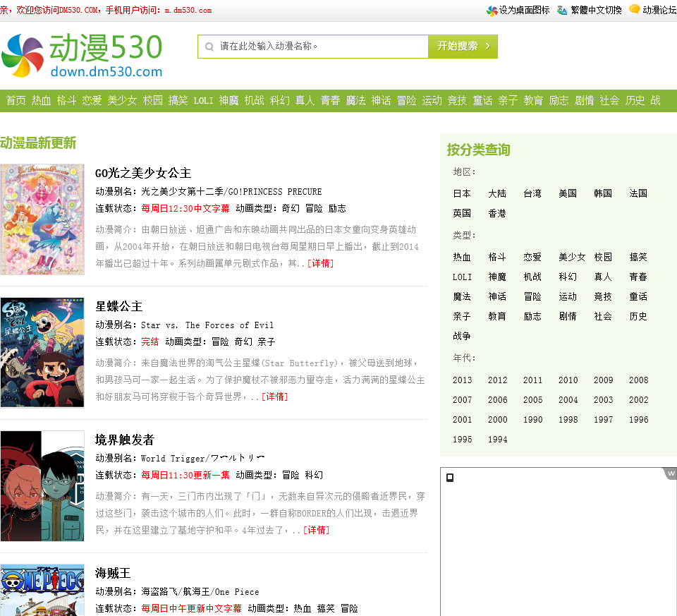This screenshot has height=616, width=677.
Task: Open the 星蝶公主 title link
Action: point(119,307)
